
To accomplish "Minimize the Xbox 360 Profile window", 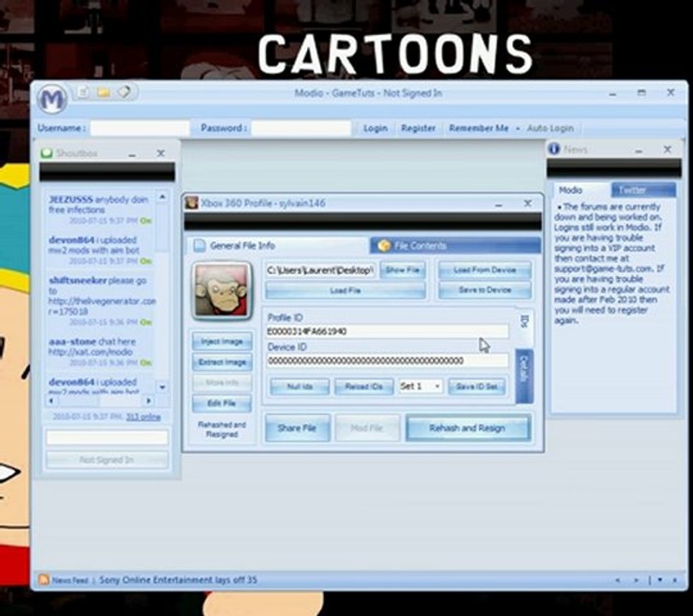I will click(499, 204).
